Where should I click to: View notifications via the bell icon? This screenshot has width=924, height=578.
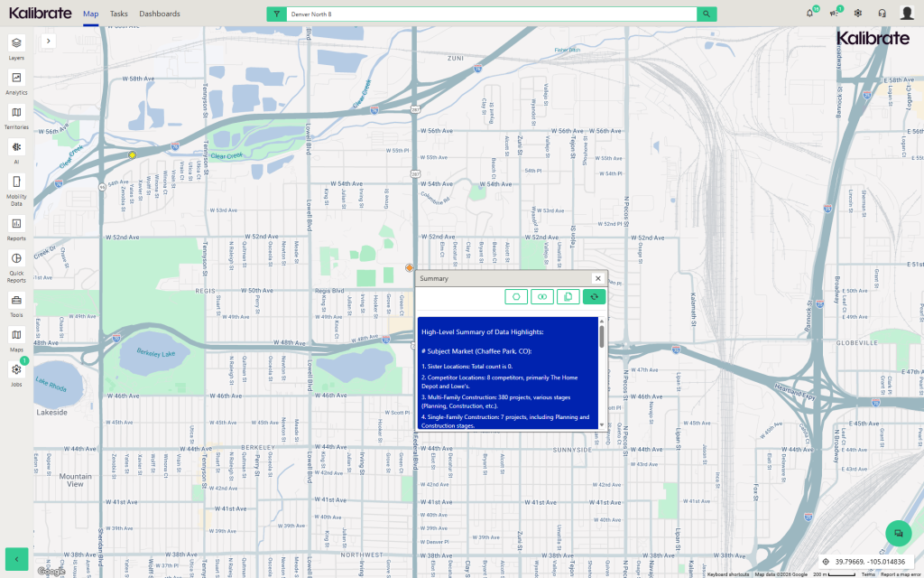coord(809,14)
